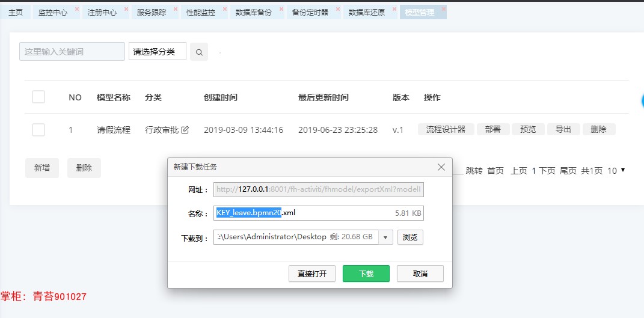Viewport: 644px width, 318px height.
Task: Click the edit pencil icon beside 行政审批
Action: coord(185,130)
